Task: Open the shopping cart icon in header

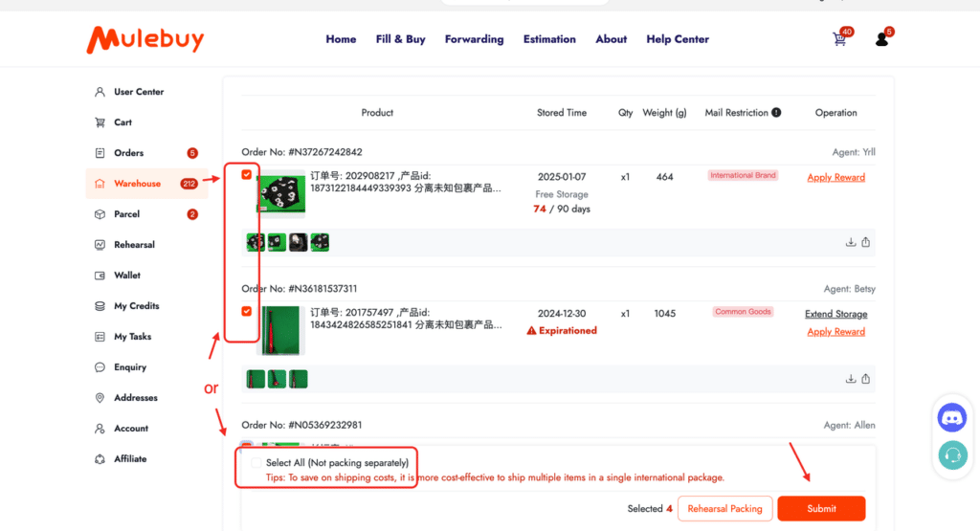Action: tap(839, 39)
